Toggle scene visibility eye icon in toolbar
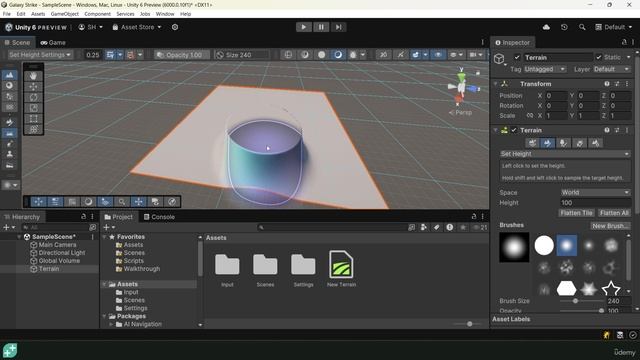This screenshot has height=360, width=640. pyautogui.click(x=438, y=55)
